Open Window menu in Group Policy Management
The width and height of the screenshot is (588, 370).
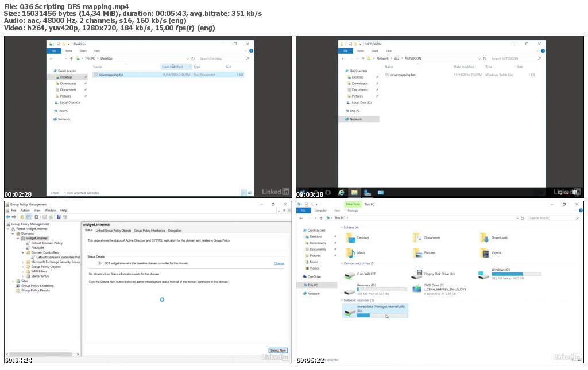51,211
